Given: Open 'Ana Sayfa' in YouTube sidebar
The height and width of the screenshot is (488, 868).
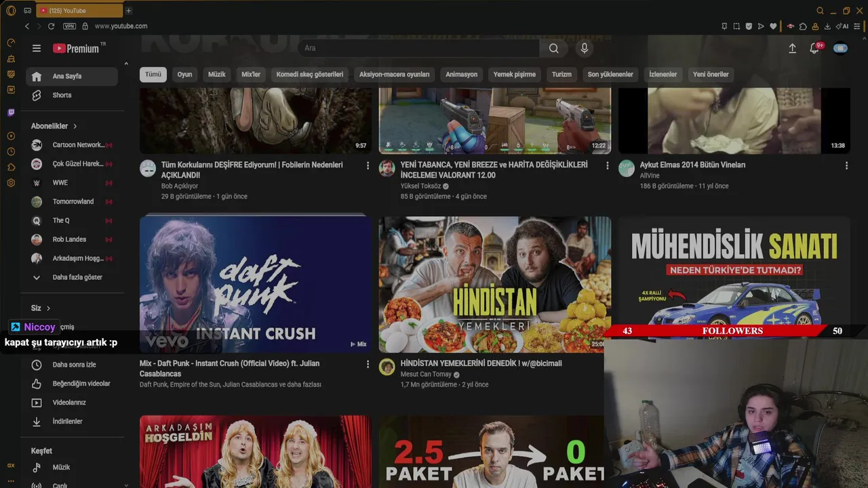Looking at the screenshot, I should [72, 77].
